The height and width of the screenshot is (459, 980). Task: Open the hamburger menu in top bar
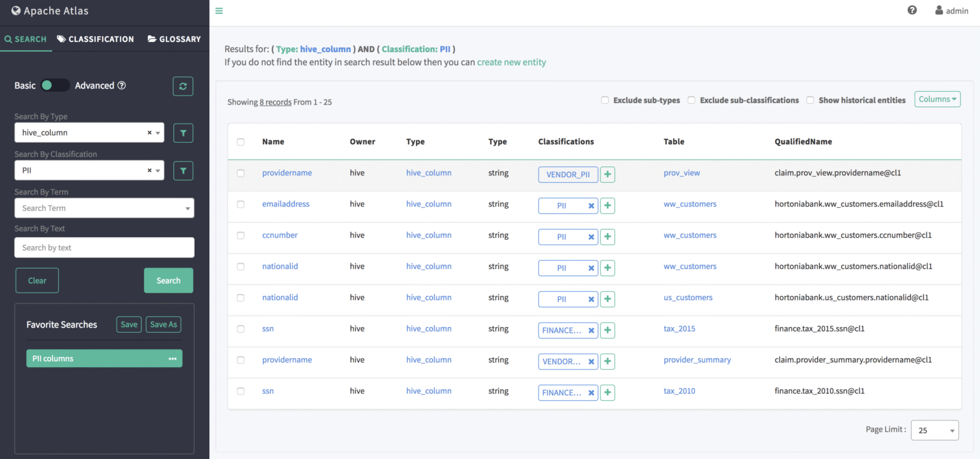click(218, 11)
